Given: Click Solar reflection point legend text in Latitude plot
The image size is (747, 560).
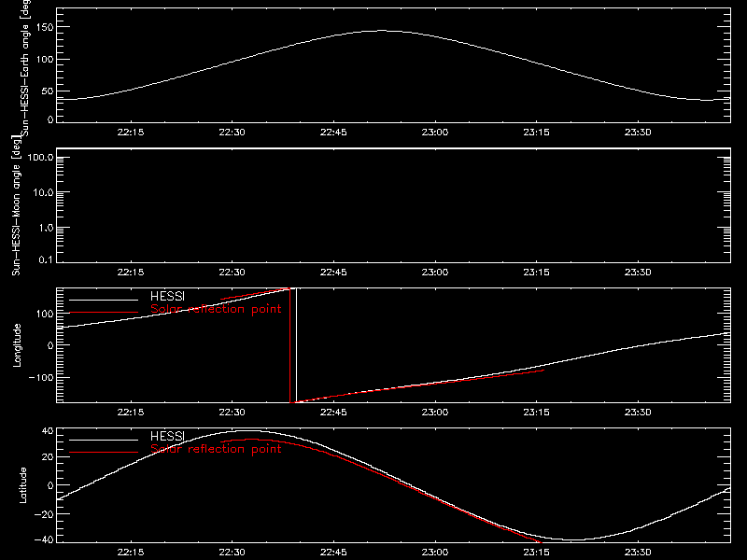Looking at the screenshot, I should [216, 449].
